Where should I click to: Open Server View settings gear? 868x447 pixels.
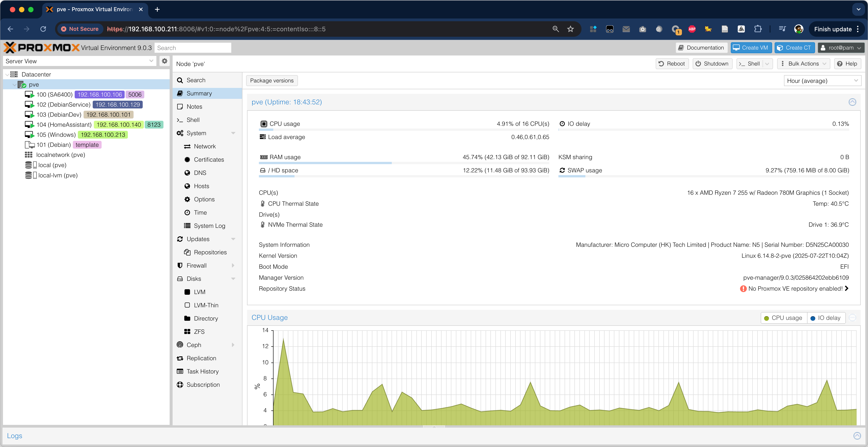[x=164, y=61]
